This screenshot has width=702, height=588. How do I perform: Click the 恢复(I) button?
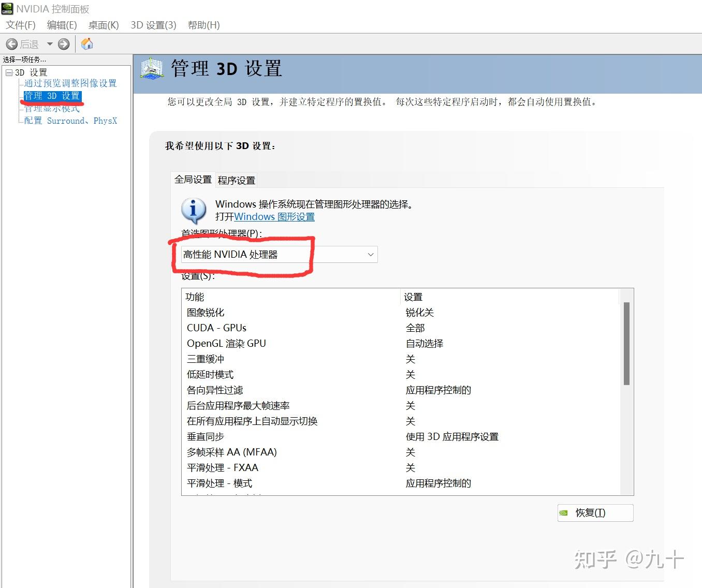(x=595, y=513)
